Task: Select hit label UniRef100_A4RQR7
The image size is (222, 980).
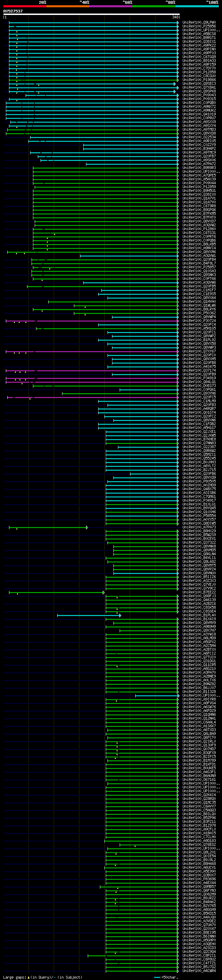Action: (199, 408)
